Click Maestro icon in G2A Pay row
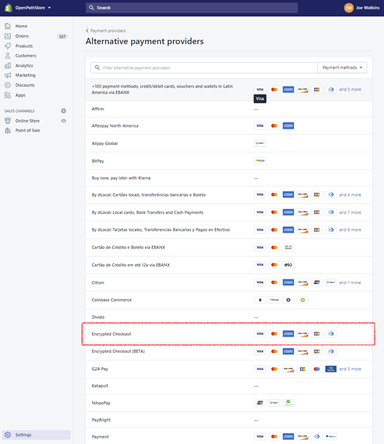Image resolution: width=384 pixels, height=444 pixels. pyautogui.click(x=317, y=369)
